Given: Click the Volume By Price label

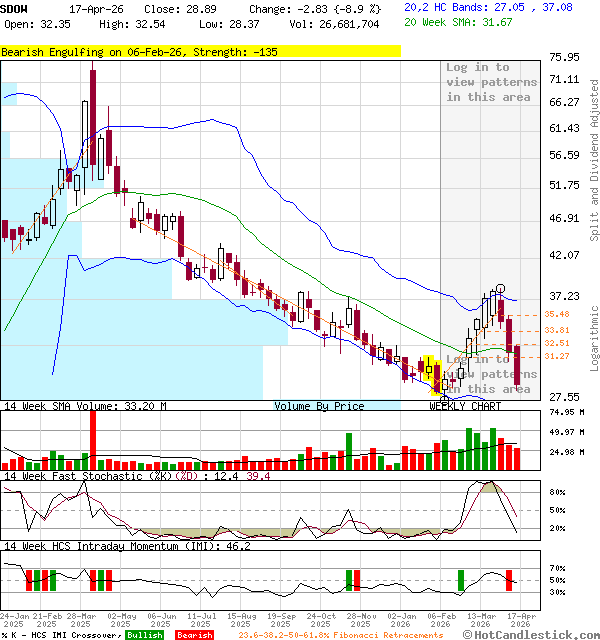Looking at the screenshot, I should (x=319, y=406).
